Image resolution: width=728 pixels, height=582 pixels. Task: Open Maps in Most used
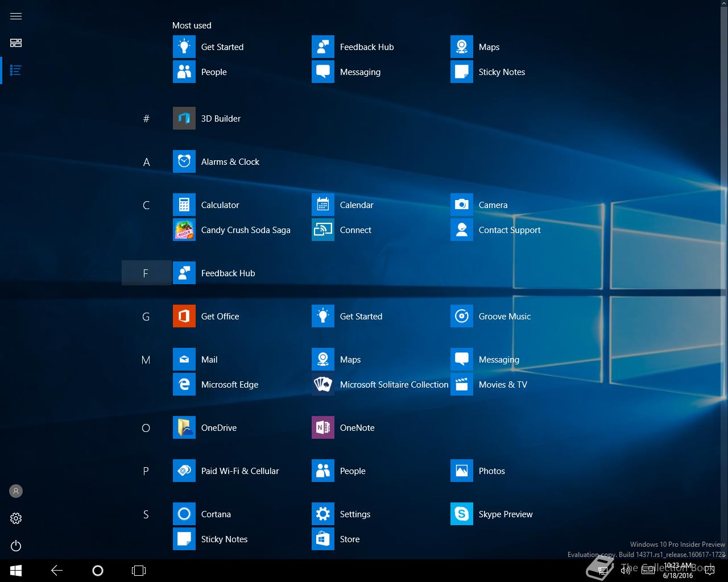click(475, 47)
